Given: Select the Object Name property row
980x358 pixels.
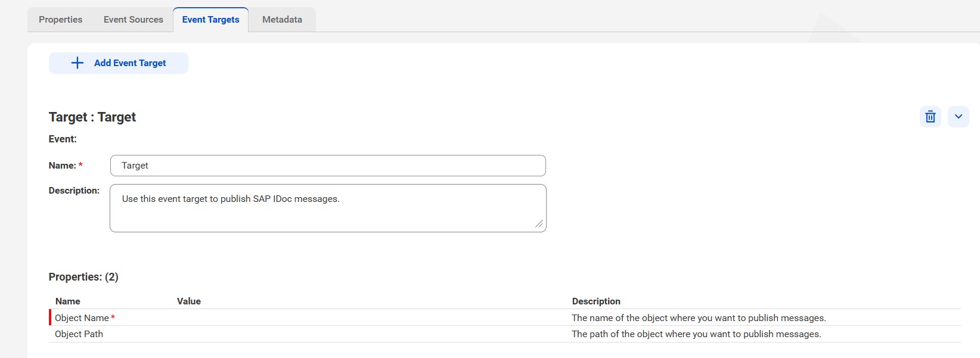Looking at the screenshot, I should tap(505, 317).
